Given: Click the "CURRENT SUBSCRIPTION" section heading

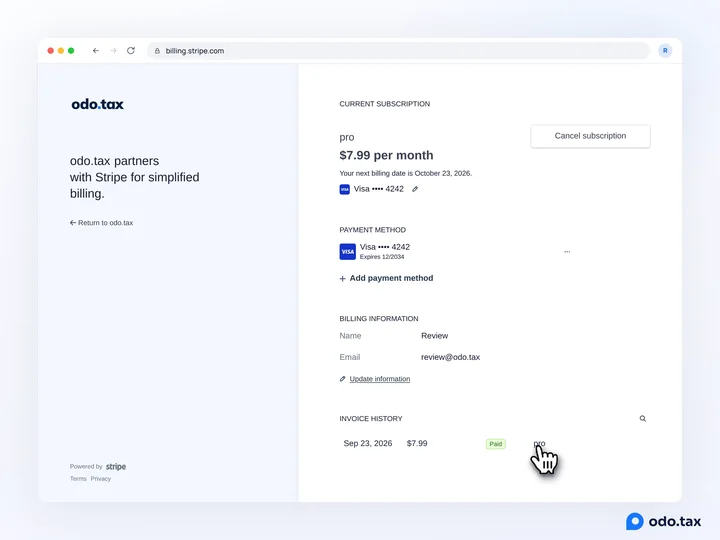Looking at the screenshot, I should pos(385,104).
